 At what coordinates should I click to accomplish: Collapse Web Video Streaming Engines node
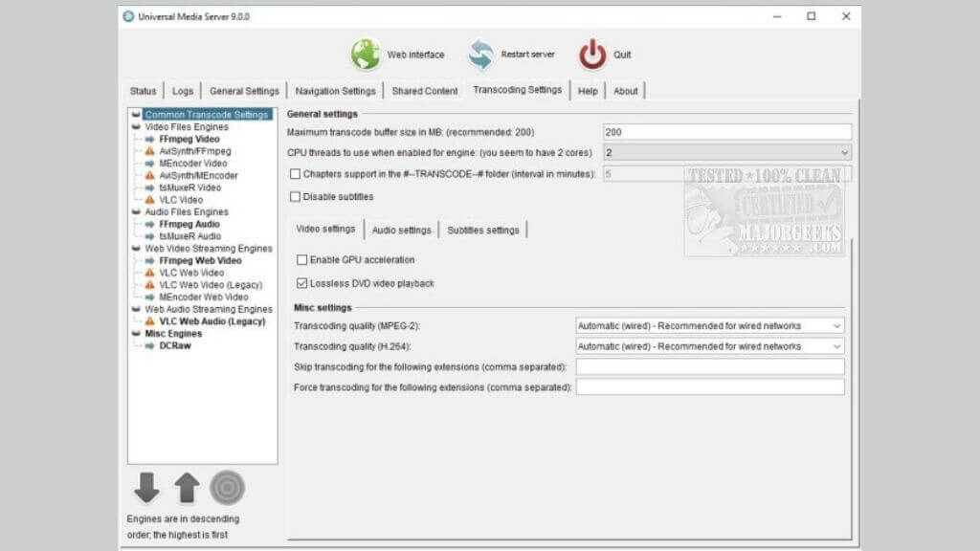click(x=136, y=249)
